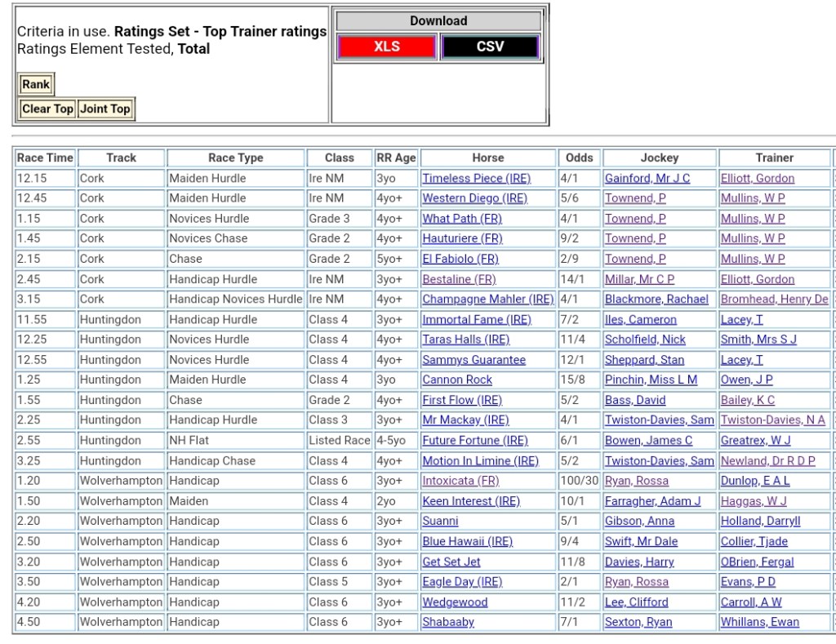Open Shabaaby horse link
Viewport: 836px width, 644px height.
[448, 622]
